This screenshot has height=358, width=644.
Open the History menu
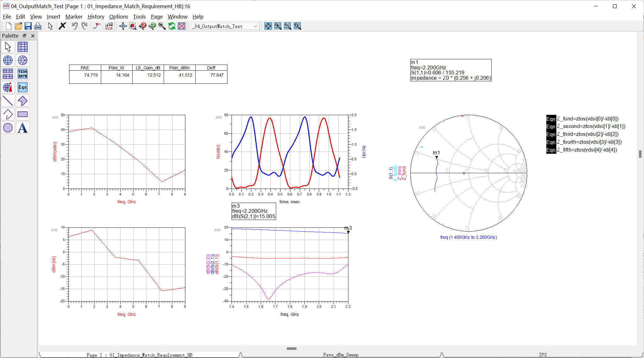96,17
